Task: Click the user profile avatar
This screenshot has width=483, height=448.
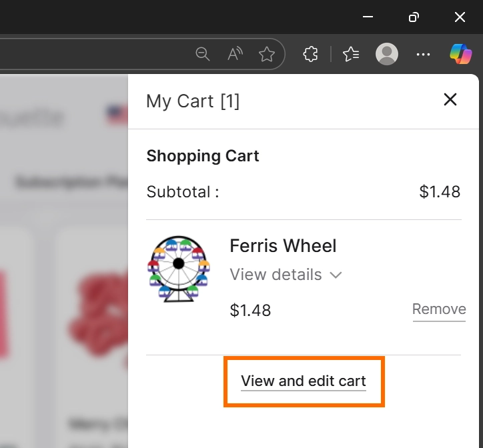Action: [x=387, y=54]
